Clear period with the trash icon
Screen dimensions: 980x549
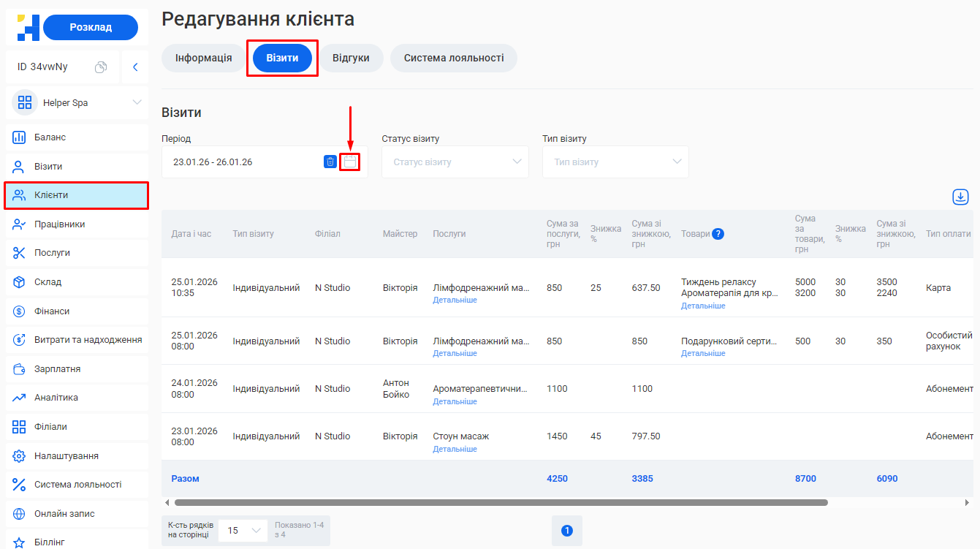(x=330, y=162)
